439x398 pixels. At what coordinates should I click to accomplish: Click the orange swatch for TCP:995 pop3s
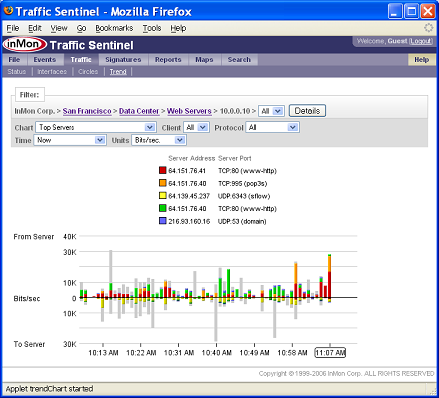tap(163, 183)
